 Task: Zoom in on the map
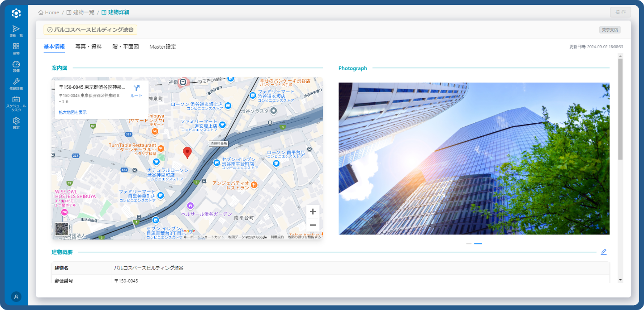(x=313, y=212)
